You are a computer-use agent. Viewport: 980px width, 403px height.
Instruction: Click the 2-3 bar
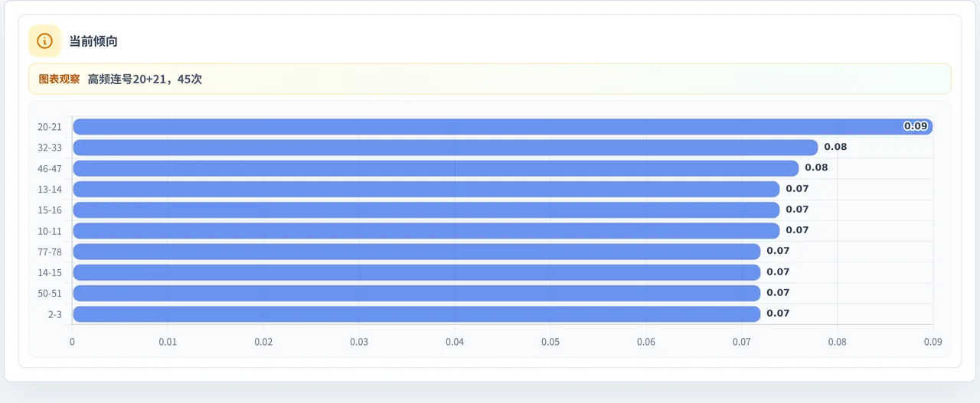416,314
